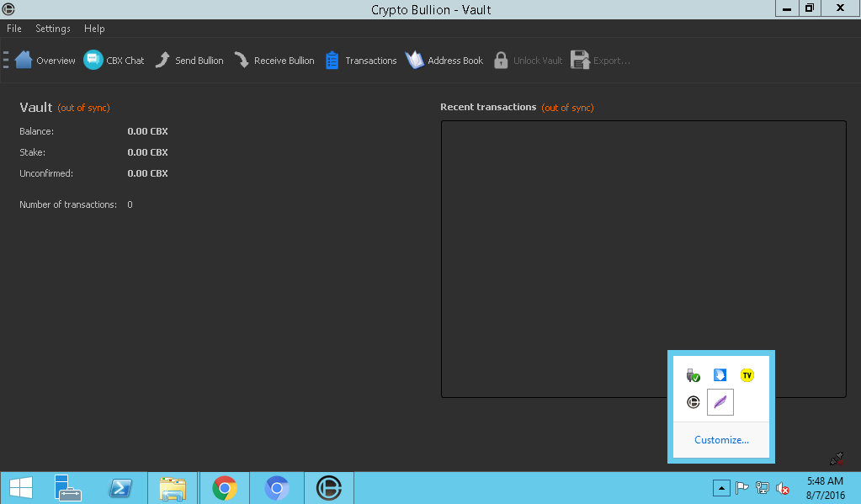Image resolution: width=861 pixels, height=504 pixels.
Task: Click the Crypto Bullion title bar logo
Action: (8, 9)
